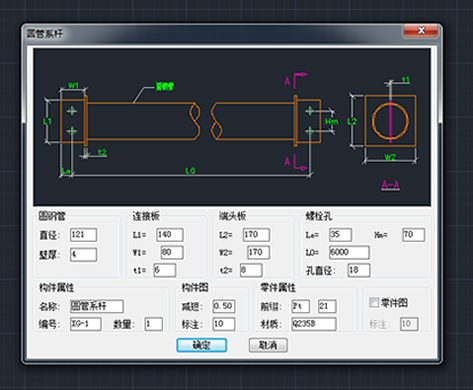Enable the 零件图 checkbox
This screenshot has width=473, height=390.
(374, 303)
